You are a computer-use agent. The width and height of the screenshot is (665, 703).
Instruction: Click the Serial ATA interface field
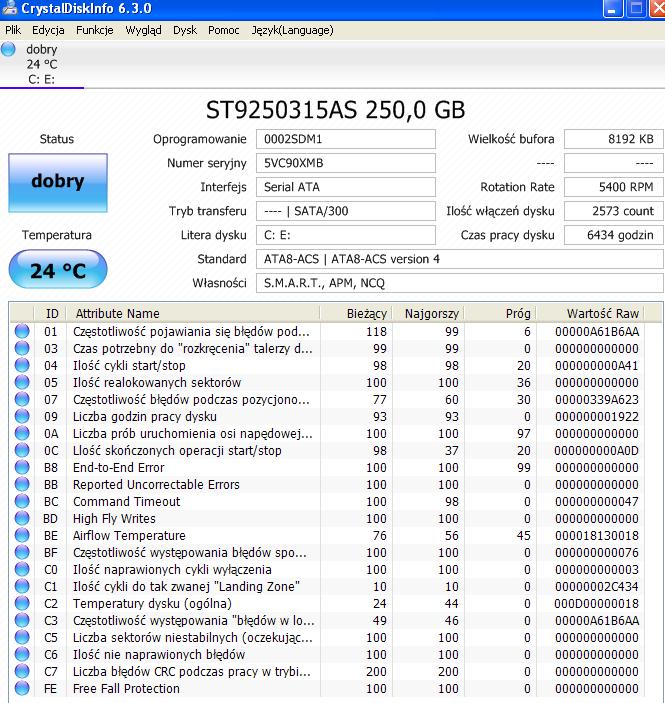point(345,187)
